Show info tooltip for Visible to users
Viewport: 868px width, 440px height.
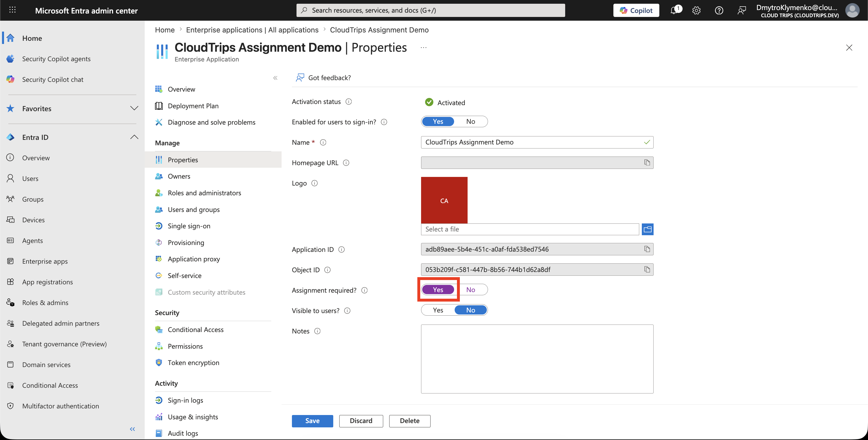347,310
